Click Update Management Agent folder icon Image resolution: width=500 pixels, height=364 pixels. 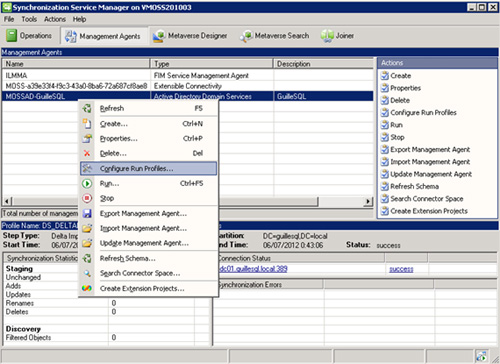click(87, 243)
